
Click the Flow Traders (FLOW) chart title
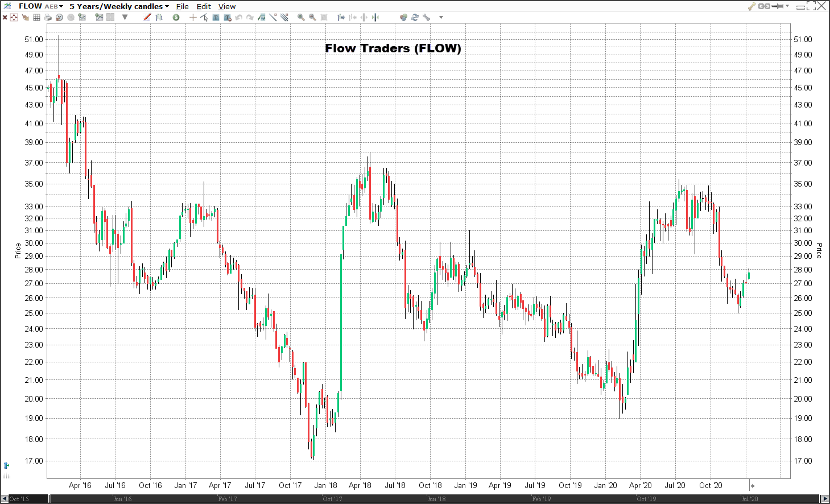(x=393, y=48)
